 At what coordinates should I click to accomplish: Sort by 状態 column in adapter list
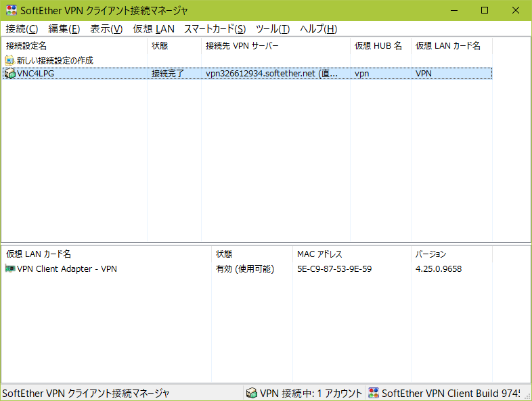pyautogui.click(x=252, y=254)
